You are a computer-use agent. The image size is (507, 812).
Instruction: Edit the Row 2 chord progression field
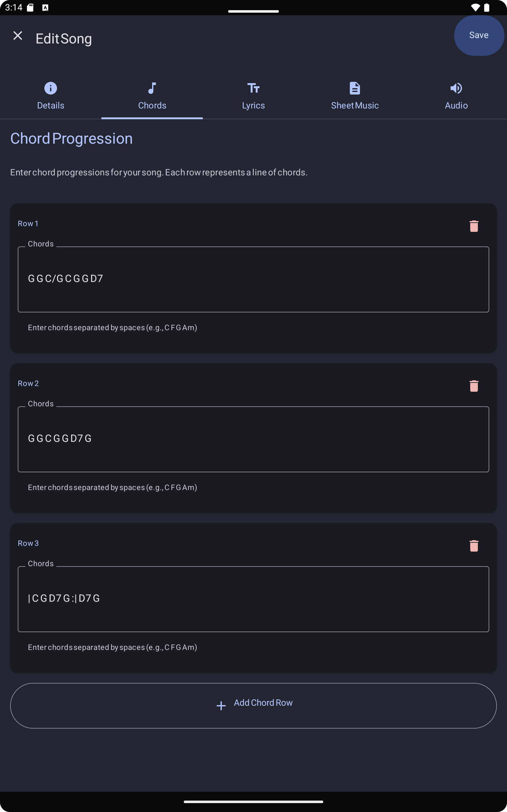tap(253, 439)
